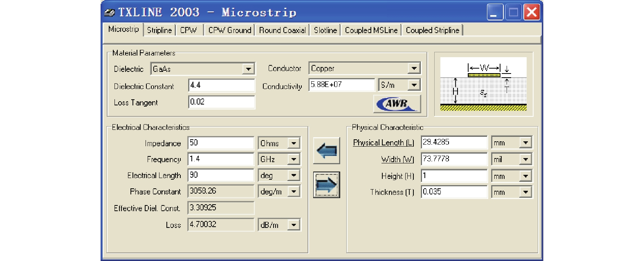This screenshot has width=644, height=261.
Task: Open the CPW Ground tab
Action: click(x=229, y=30)
